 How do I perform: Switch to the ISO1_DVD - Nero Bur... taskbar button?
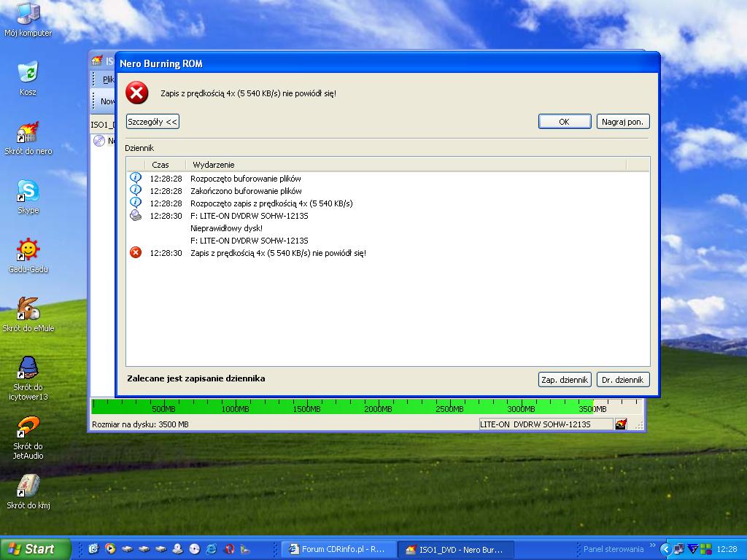tap(456, 549)
